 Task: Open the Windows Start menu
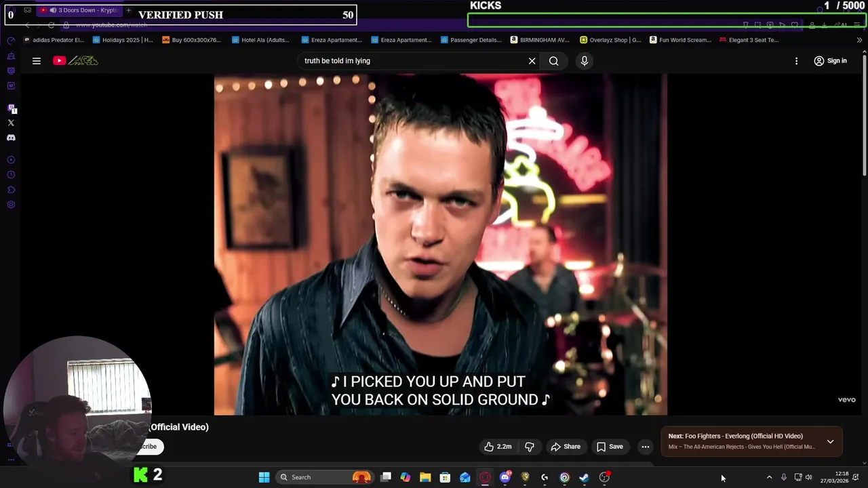point(264,477)
